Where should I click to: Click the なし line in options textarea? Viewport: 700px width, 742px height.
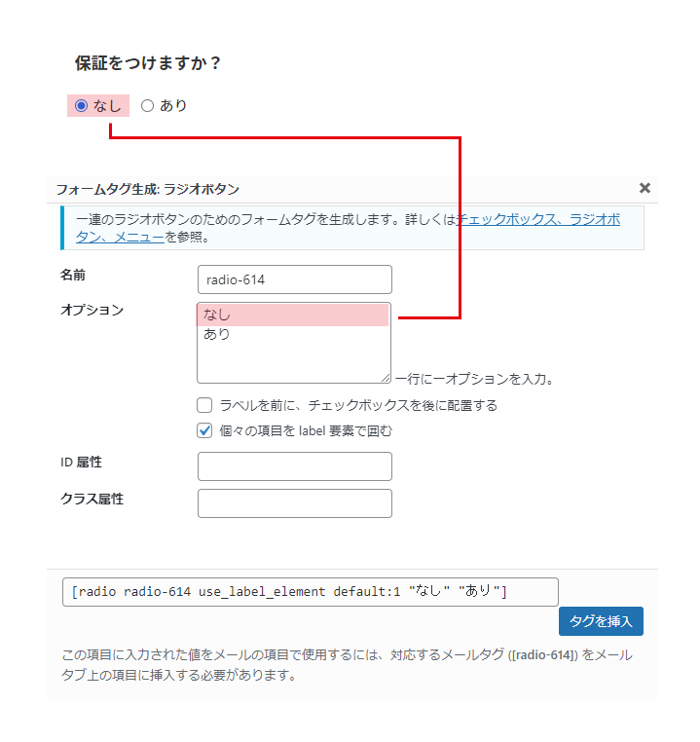(292, 315)
